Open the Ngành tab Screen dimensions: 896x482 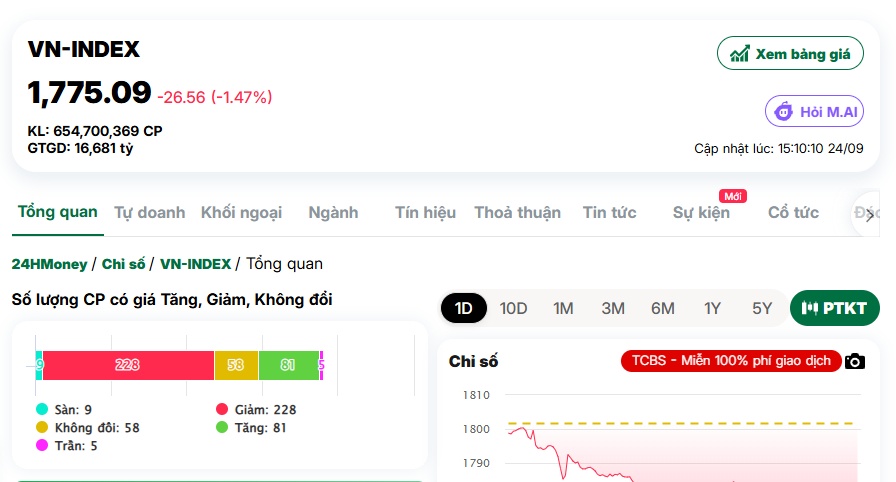pos(333,212)
